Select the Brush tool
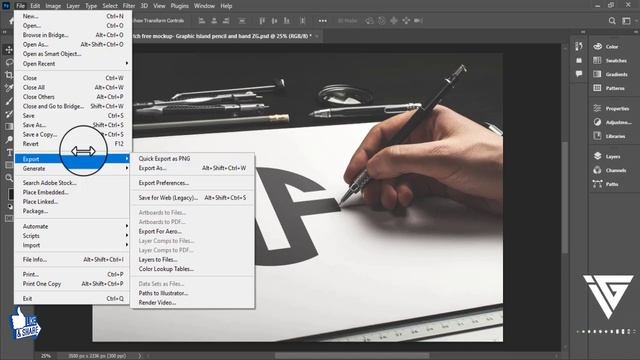 pyautogui.click(x=9, y=101)
